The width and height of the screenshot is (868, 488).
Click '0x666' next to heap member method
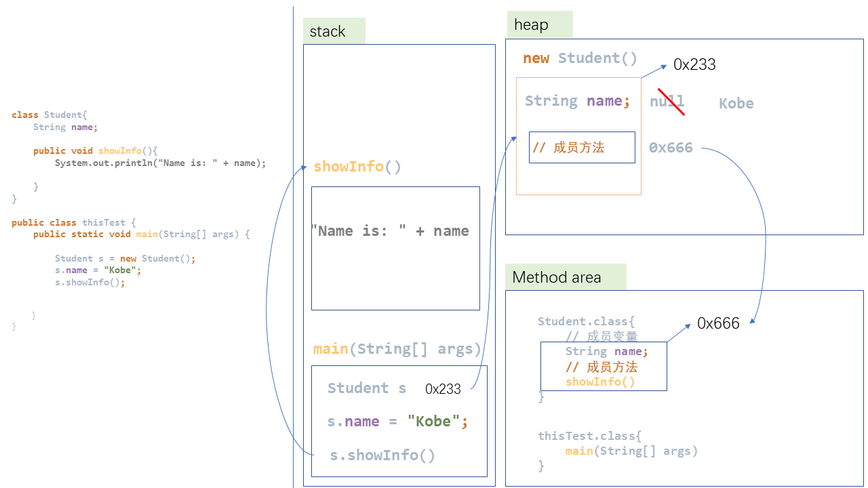tap(671, 147)
